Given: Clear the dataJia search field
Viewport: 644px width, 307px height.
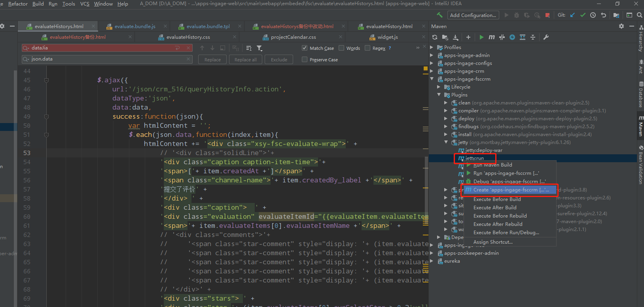Looking at the screenshot, I should coord(189,48).
